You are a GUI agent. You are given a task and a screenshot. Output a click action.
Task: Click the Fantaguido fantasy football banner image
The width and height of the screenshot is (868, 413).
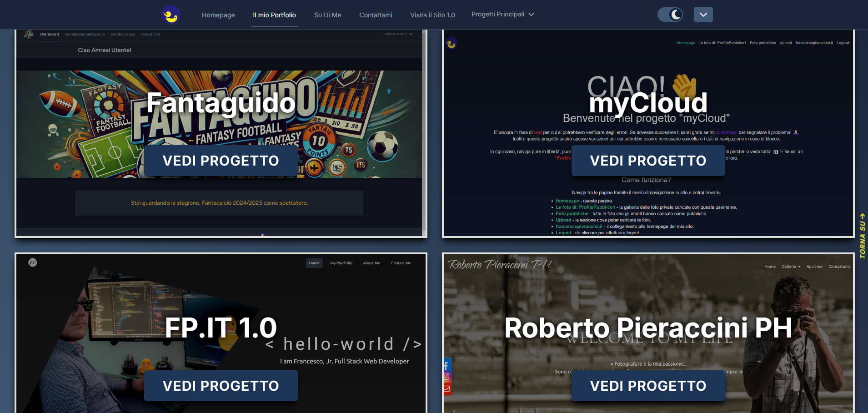(x=219, y=124)
